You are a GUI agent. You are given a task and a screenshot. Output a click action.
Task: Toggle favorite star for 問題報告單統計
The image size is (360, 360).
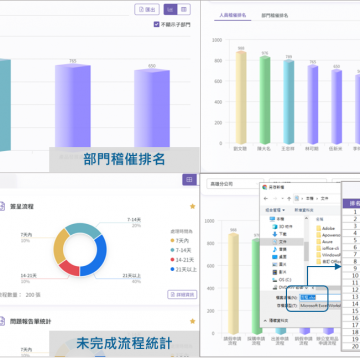click(192, 321)
